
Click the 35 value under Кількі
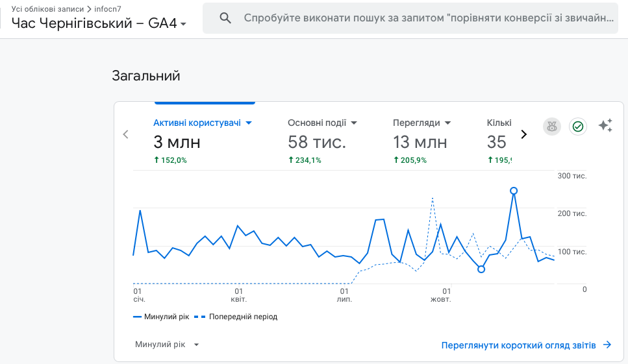[497, 142]
